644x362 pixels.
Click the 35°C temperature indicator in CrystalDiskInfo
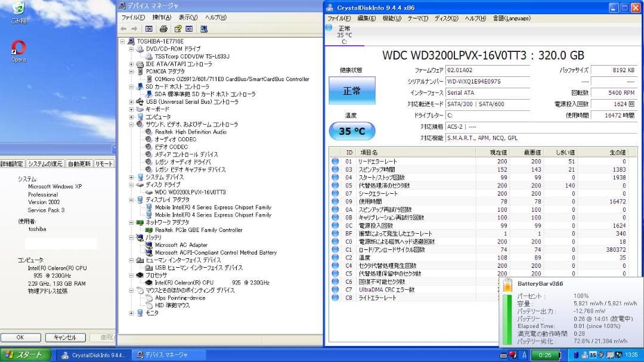pos(352,131)
